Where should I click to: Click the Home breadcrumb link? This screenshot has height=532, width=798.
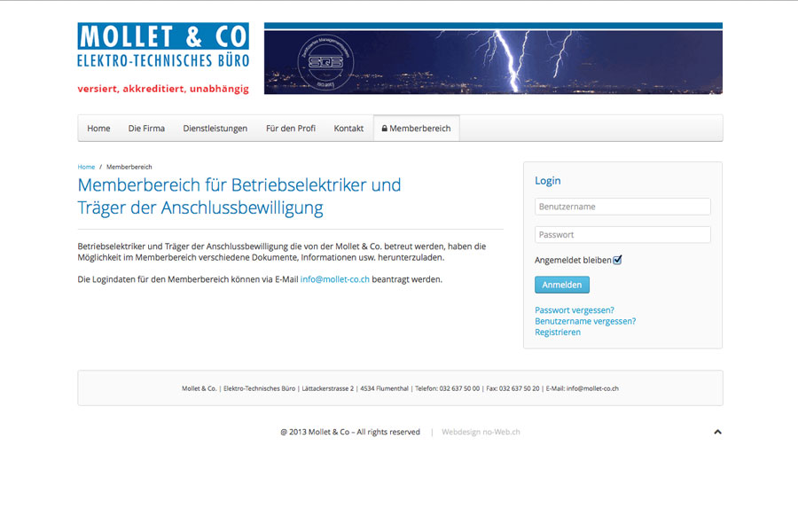click(x=86, y=167)
